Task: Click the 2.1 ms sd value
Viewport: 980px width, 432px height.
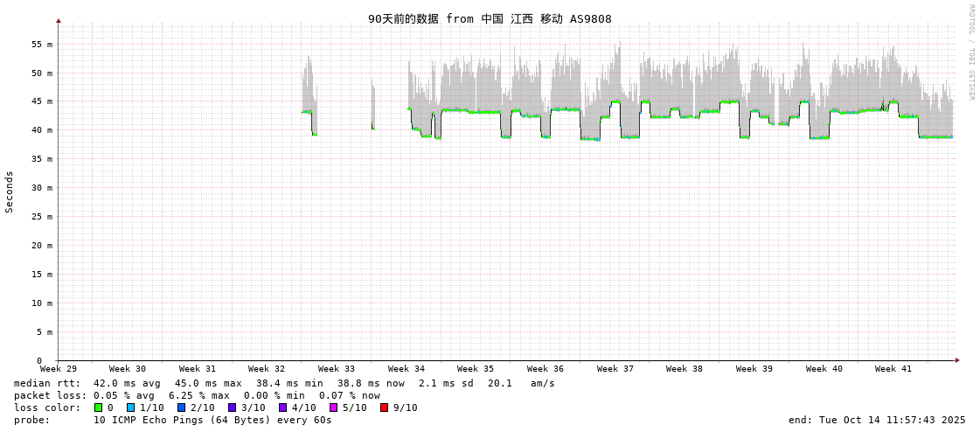Action: click(447, 383)
